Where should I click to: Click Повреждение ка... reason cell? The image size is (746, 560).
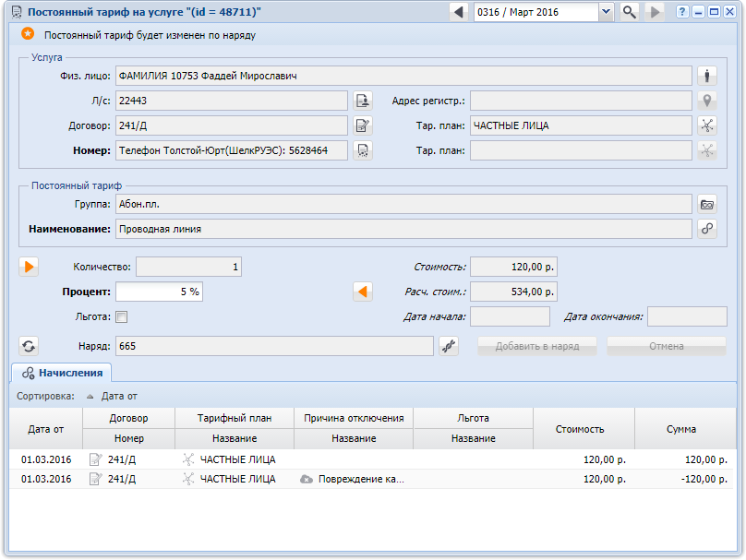tap(354, 479)
